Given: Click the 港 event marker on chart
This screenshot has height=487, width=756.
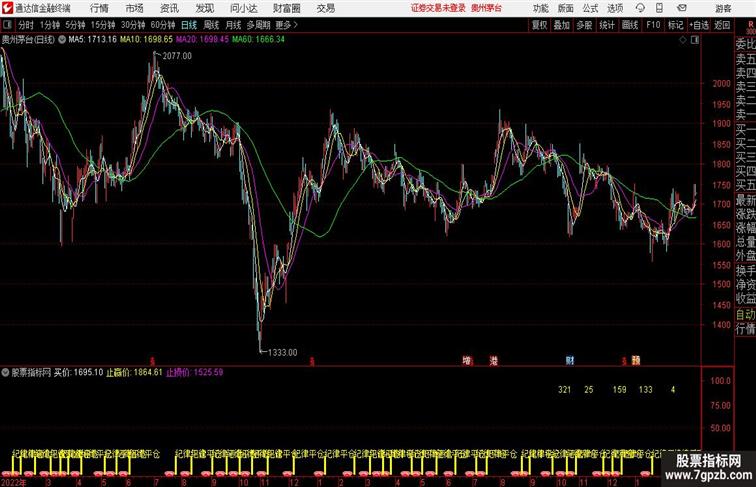Looking at the screenshot, I should coord(493,360).
